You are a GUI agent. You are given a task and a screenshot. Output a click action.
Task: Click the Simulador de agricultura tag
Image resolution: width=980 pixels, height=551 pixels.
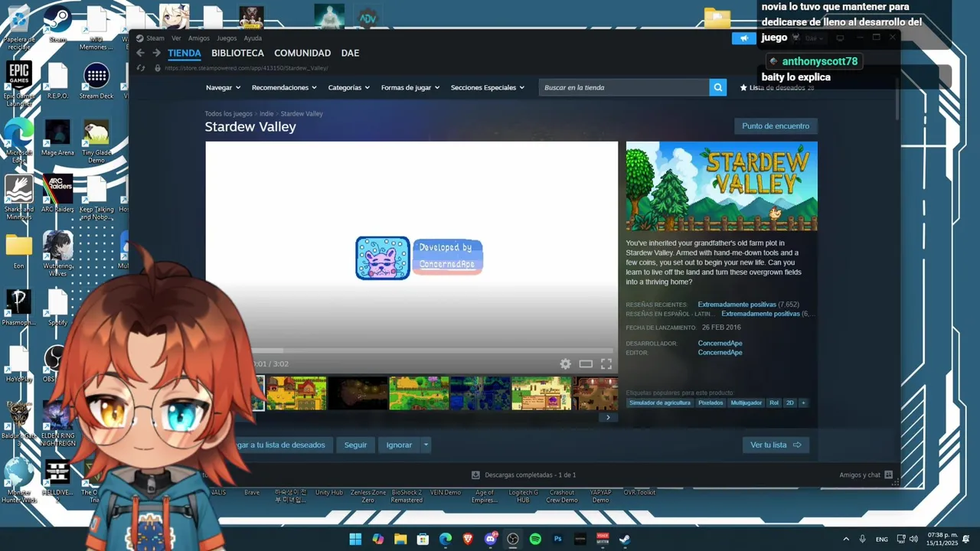click(x=660, y=403)
